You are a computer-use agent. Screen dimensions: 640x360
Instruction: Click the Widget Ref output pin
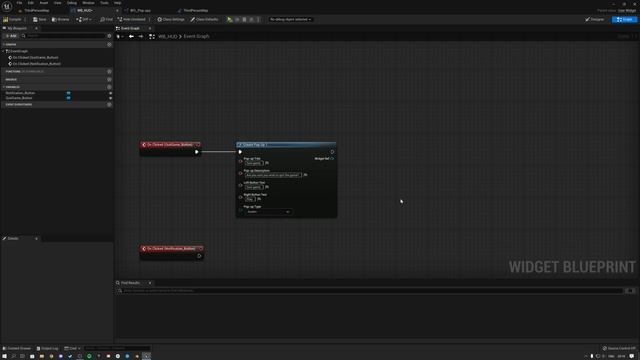coord(332,158)
